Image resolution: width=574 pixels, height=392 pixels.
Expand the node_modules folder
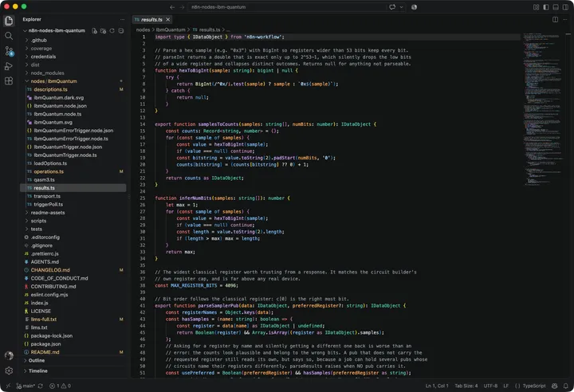point(73,73)
